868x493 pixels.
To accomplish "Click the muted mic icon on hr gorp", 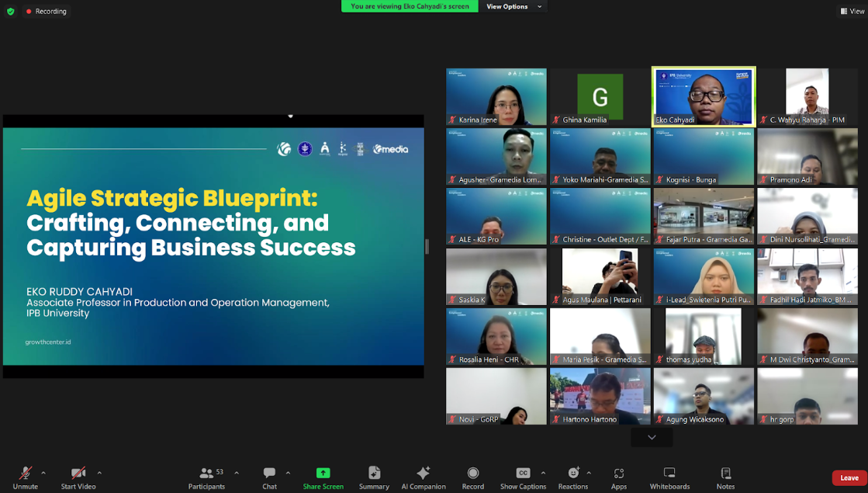I will pos(764,419).
